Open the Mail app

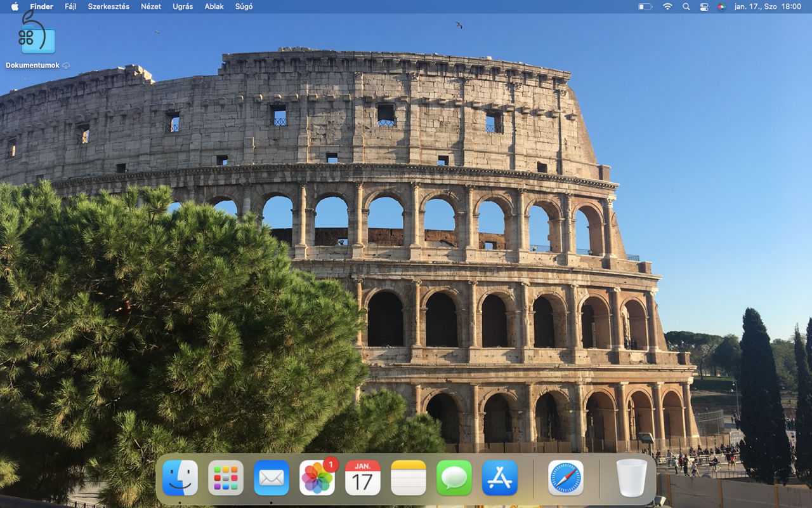click(x=271, y=478)
